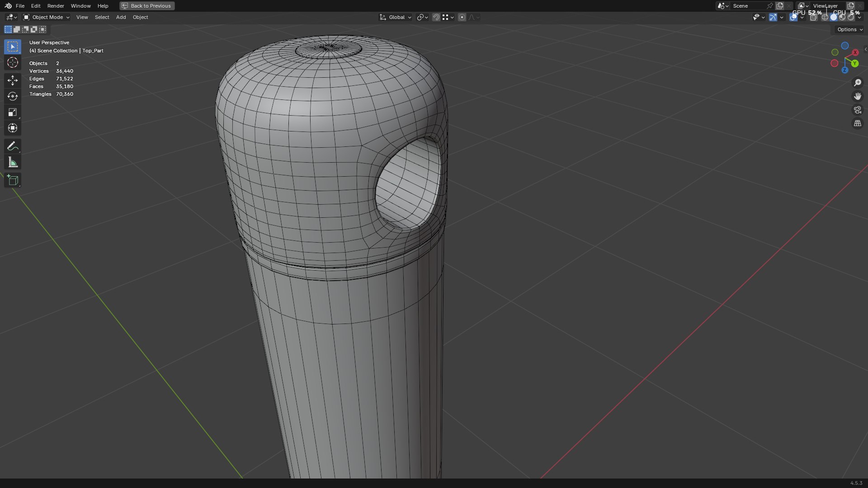Click the ViewLayer name field
This screenshot has width=868, height=488.
[x=828, y=6]
